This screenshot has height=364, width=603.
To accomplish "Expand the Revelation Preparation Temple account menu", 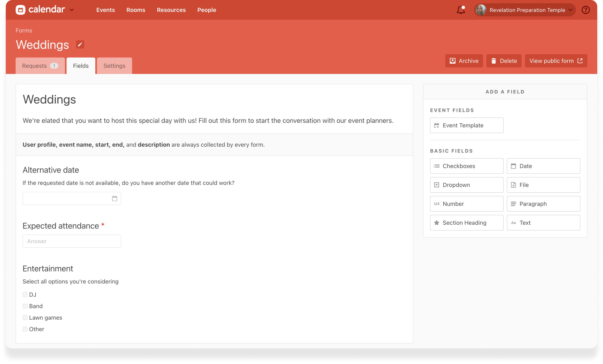I will [x=525, y=10].
